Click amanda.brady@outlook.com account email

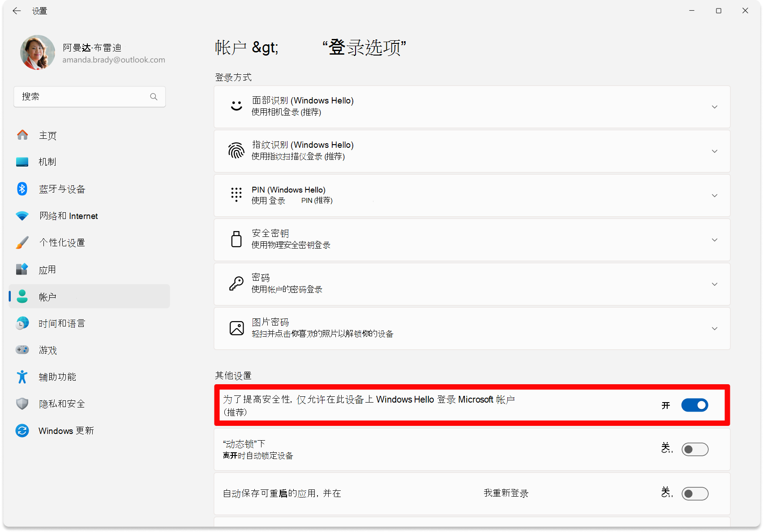tap(114, 60)
